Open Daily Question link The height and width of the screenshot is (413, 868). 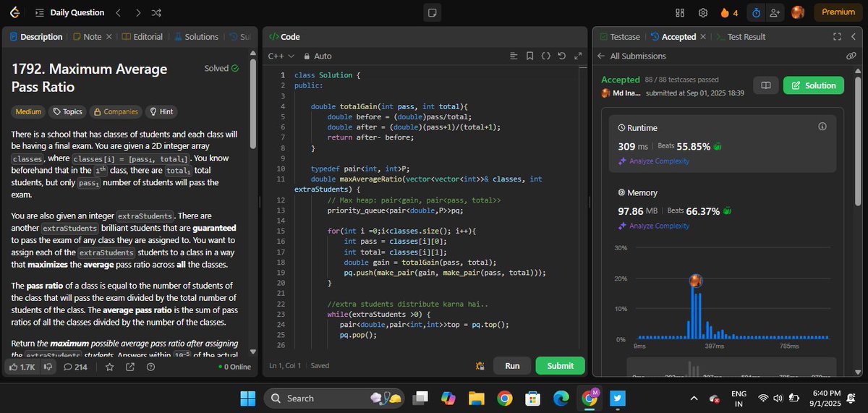[77, 12]
